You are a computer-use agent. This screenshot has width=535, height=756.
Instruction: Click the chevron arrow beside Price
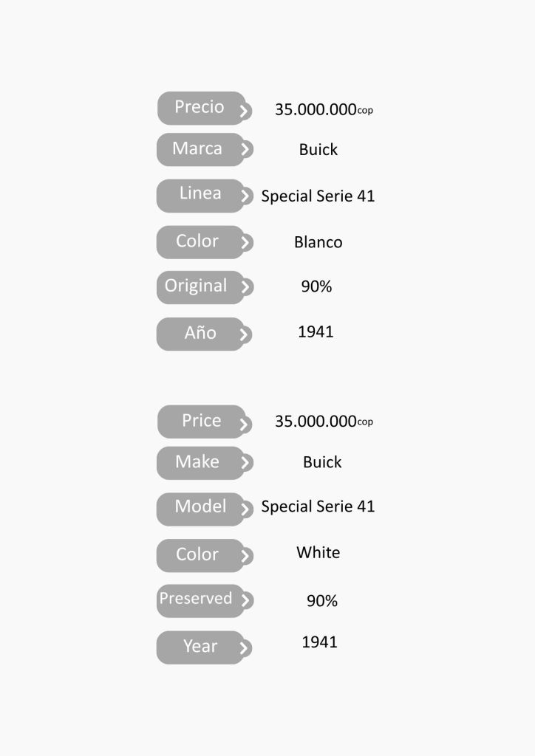pyautogui.click(x=245, y=425)
